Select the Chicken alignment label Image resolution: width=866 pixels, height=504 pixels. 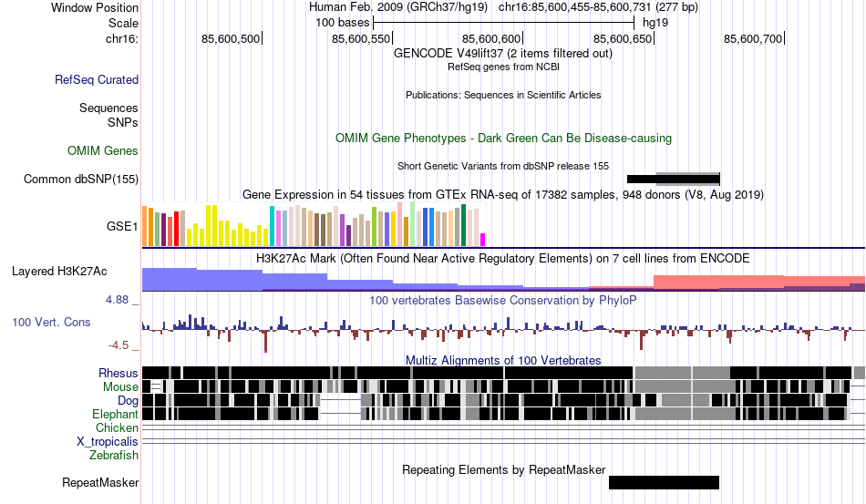tap(117, 427)
